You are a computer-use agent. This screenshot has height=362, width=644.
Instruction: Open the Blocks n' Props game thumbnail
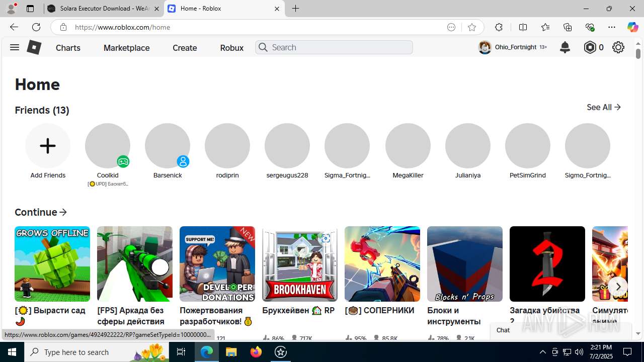[465, 264]
